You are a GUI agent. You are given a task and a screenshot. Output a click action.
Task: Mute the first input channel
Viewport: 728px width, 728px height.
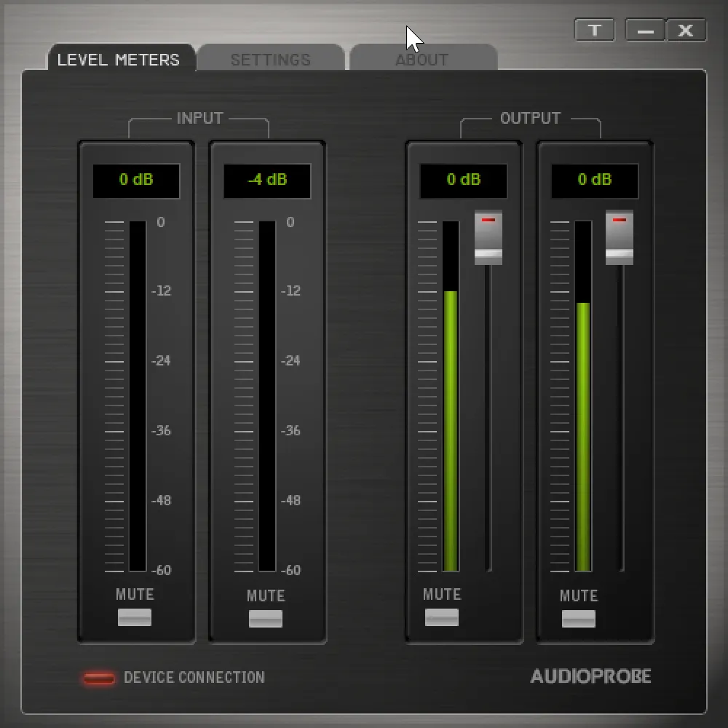tap(135, 617)
